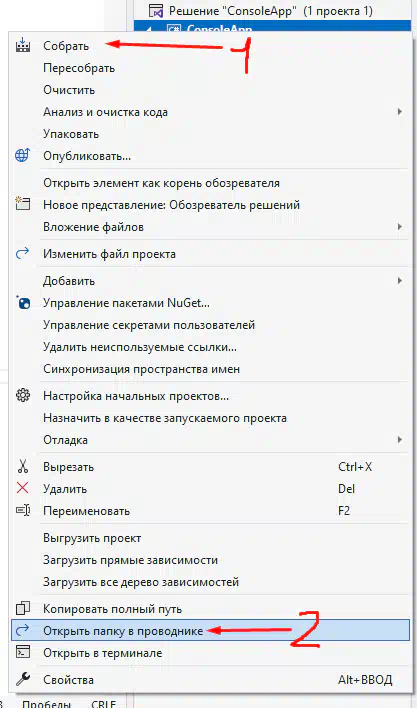Click the scissors icon for Вырезать
The height and width of the screenshot is (708, 417).
click(22, 466)
